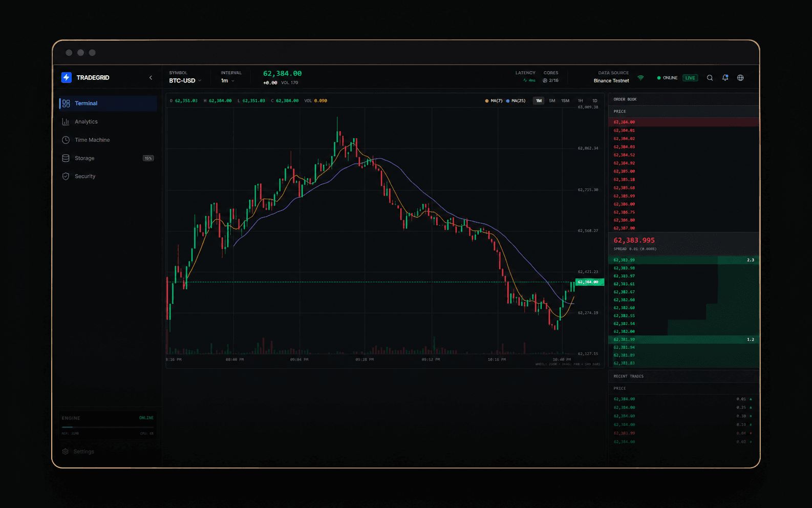Click the latency pulse icon
Image resolution: width=812 pixels, height=508 pixels.
[x=525, y=80]
